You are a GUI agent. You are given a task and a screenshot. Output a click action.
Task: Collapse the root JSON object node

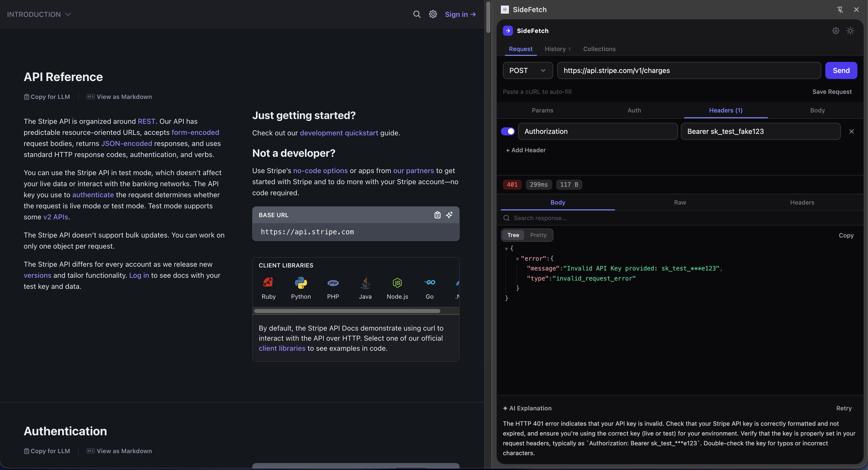tap(506, 249)
